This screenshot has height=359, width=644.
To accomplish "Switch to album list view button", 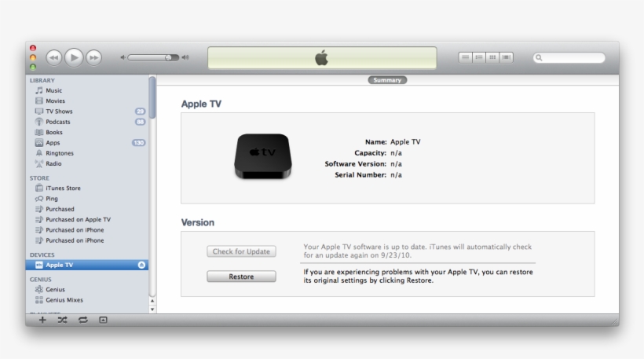I will coord(479,57).
